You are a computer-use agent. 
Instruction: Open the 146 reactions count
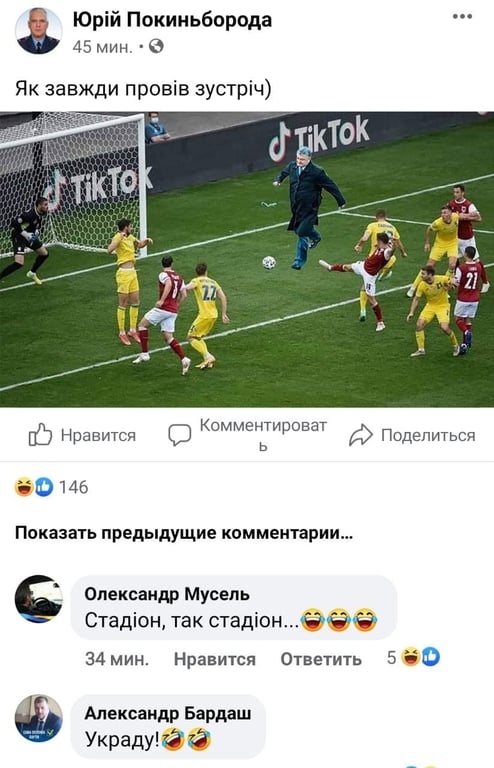[73, 487]
